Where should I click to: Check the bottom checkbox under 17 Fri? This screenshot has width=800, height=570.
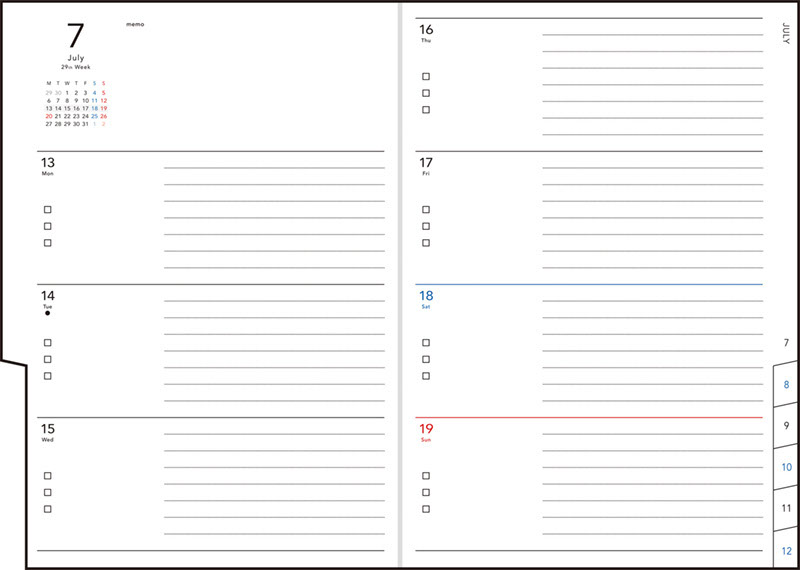pyautogui.click(x=426, y=243)
